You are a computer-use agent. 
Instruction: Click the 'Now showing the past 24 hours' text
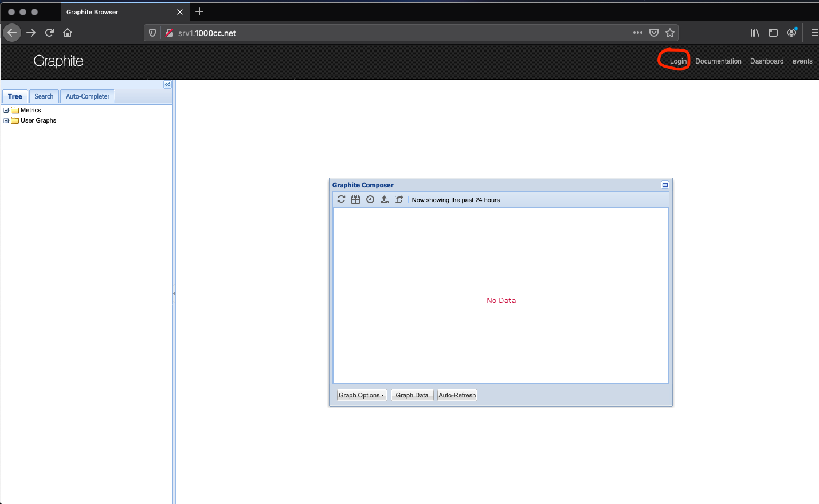point(456,200)
